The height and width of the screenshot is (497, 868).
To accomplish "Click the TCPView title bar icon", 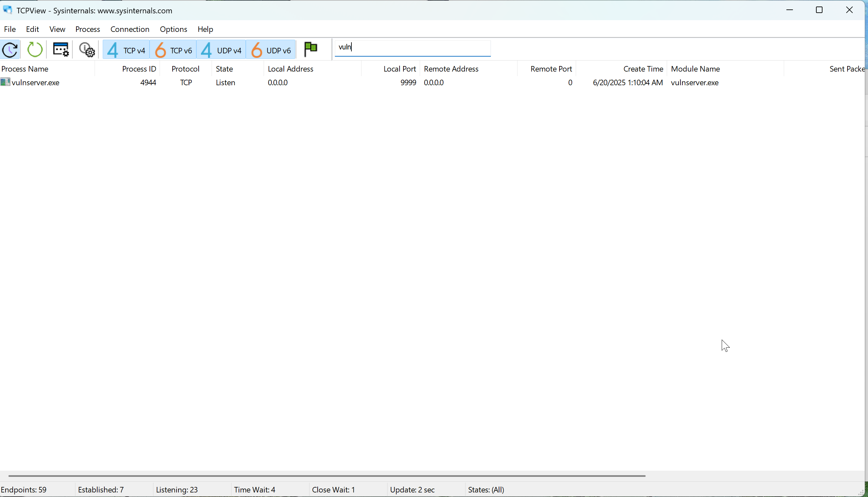I will pyautogui.click(x=7, y=10).
